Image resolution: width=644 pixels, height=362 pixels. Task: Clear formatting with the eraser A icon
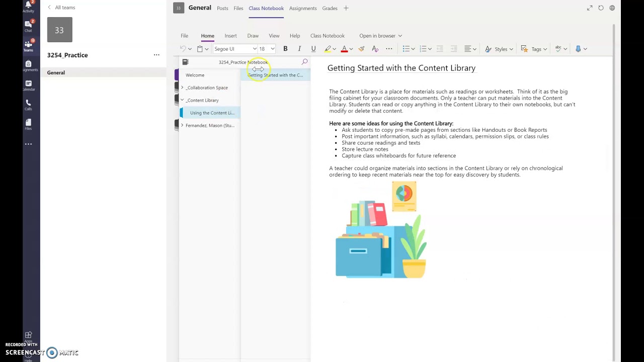pyautogui.click(x=375, y=49)
